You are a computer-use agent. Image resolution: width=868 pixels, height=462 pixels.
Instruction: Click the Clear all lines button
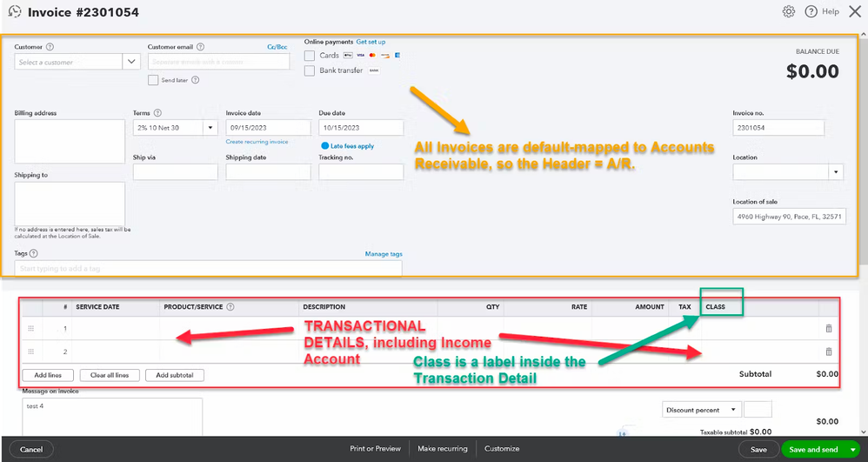[110, 375]
